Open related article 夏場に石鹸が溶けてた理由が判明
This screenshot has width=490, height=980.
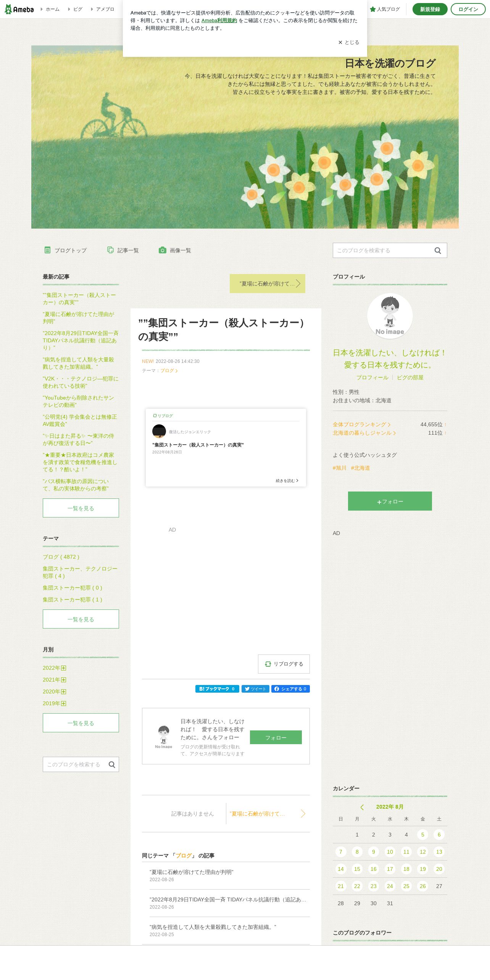(192, 872)
